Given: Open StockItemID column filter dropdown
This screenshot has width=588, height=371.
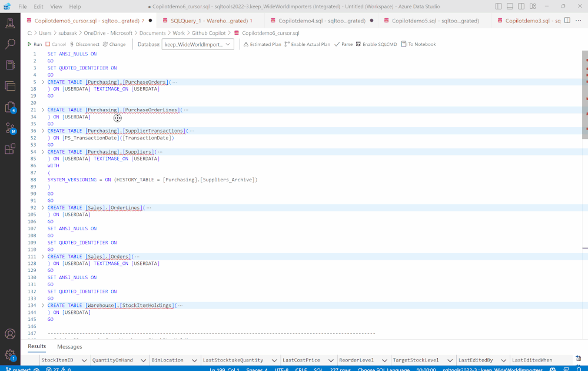Looking at the screenshot, I should pos(84,360).
